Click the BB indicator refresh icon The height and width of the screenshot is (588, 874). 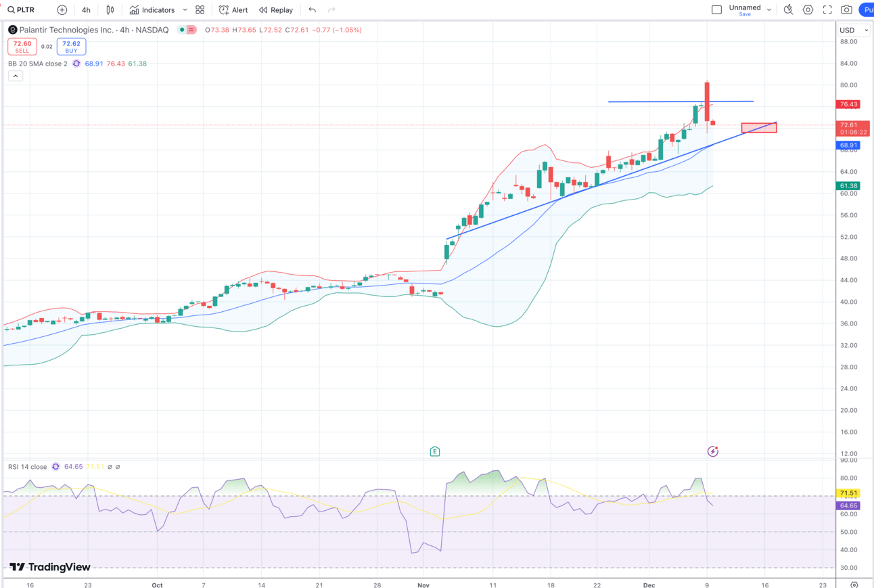tap(76, 64)
